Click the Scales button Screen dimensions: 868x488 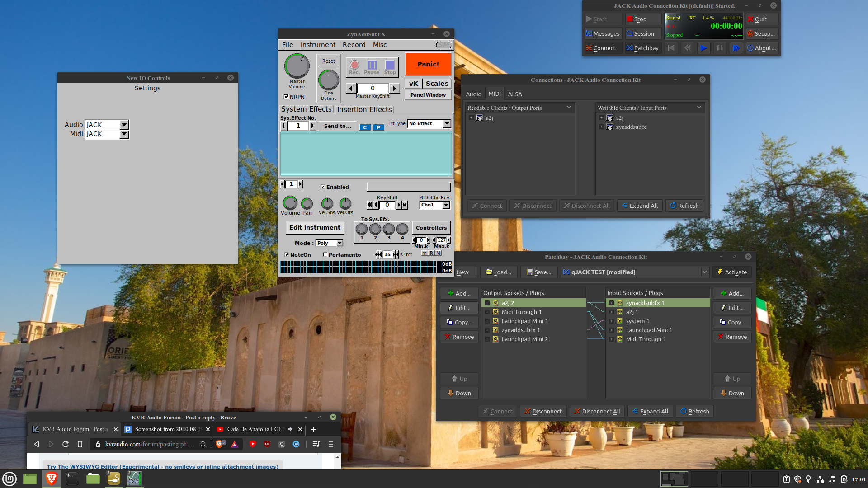click(x=437, y=84)
